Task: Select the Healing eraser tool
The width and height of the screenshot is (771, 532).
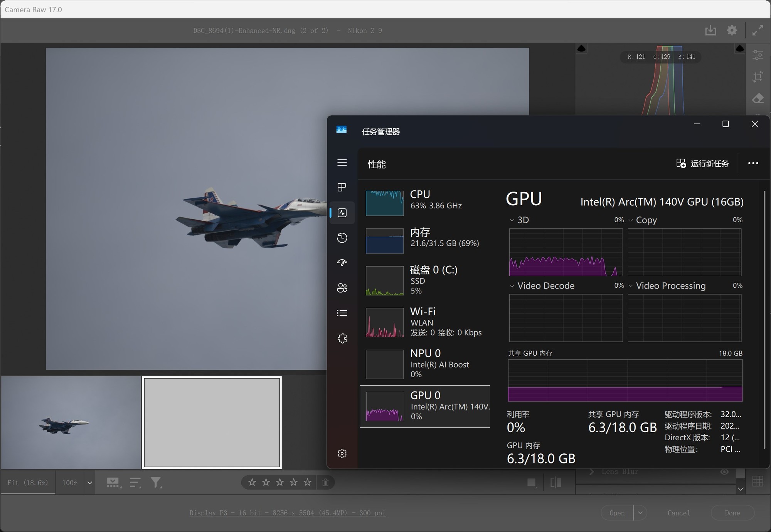Action: point(758,99)
